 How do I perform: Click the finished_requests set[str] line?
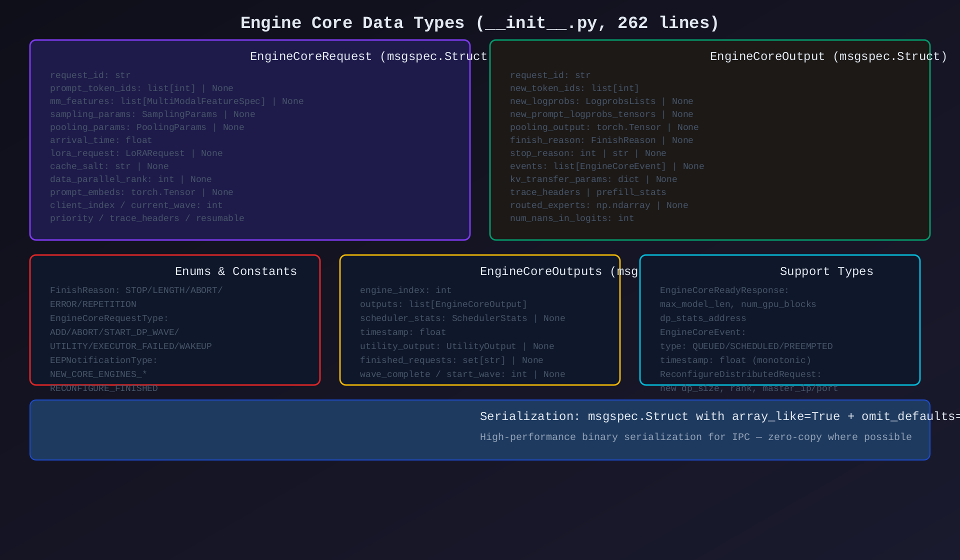[451, 360]
